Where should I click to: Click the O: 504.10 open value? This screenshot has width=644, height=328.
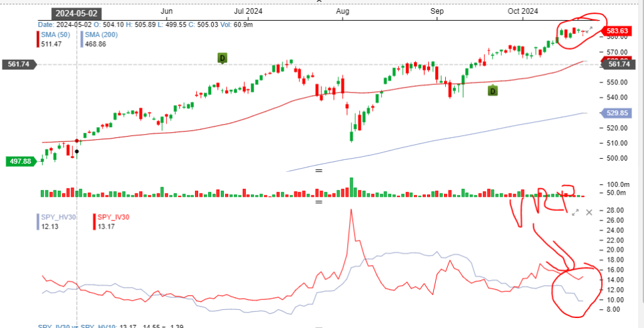108,25
